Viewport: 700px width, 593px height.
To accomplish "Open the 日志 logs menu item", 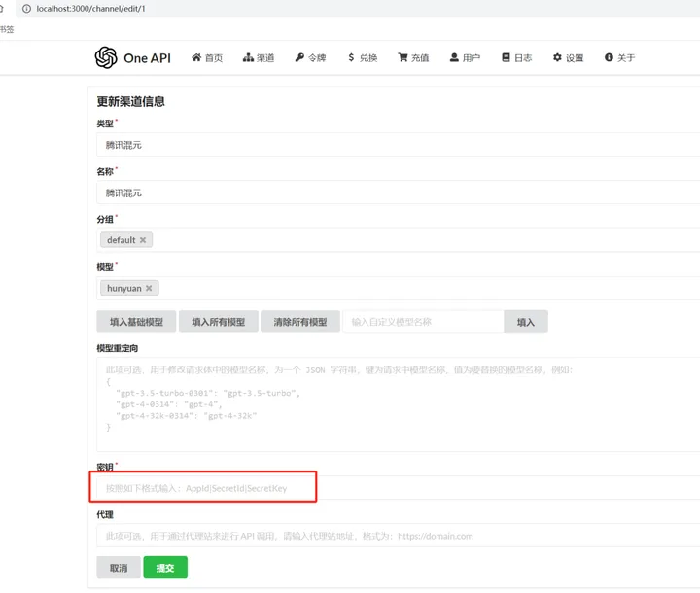I will click(x=517, y=57).
